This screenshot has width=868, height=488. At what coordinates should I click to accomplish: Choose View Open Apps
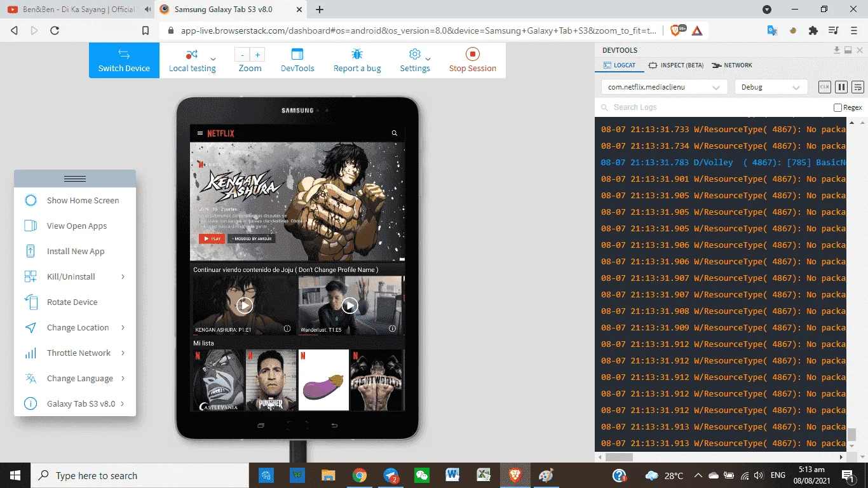(x=75, y=226)
